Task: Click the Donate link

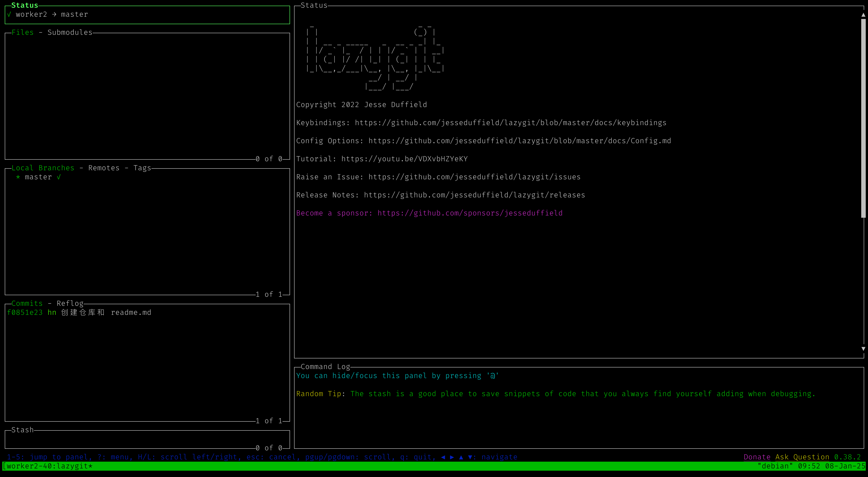Action: 757,457
